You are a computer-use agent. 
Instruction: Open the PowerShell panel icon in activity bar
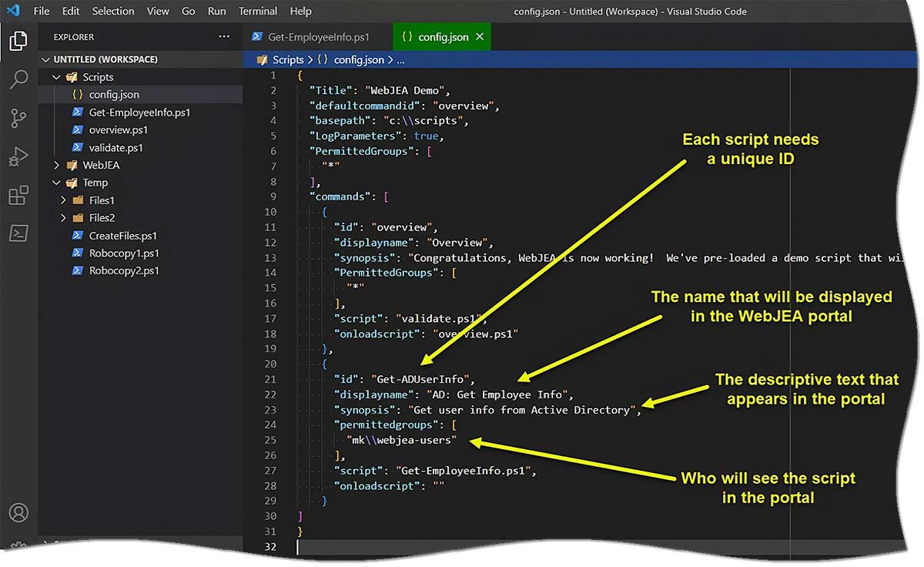[18, 233]
